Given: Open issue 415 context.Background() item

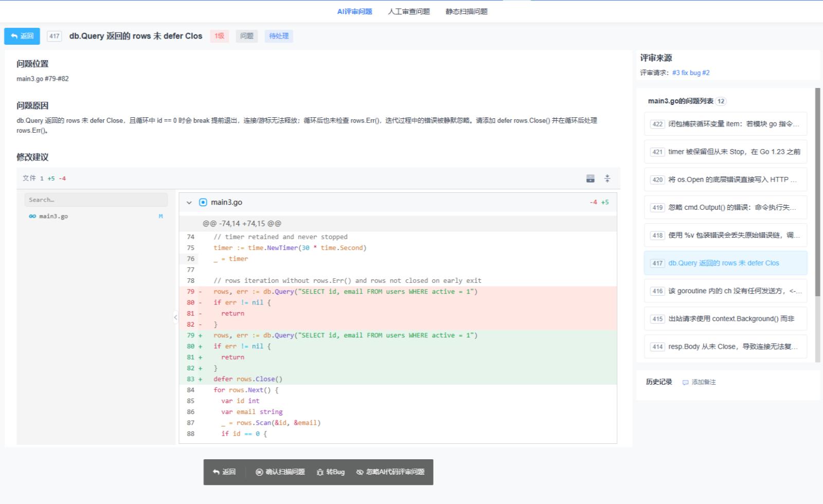Looking at the screenshot, I should [725, 318].
